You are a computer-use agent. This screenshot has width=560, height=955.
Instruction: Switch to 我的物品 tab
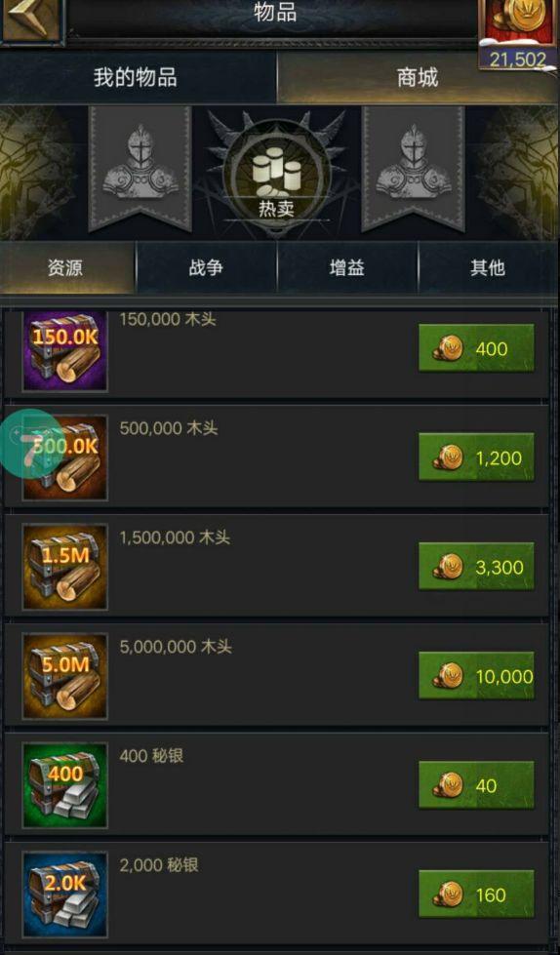click(x=137, y=77)
